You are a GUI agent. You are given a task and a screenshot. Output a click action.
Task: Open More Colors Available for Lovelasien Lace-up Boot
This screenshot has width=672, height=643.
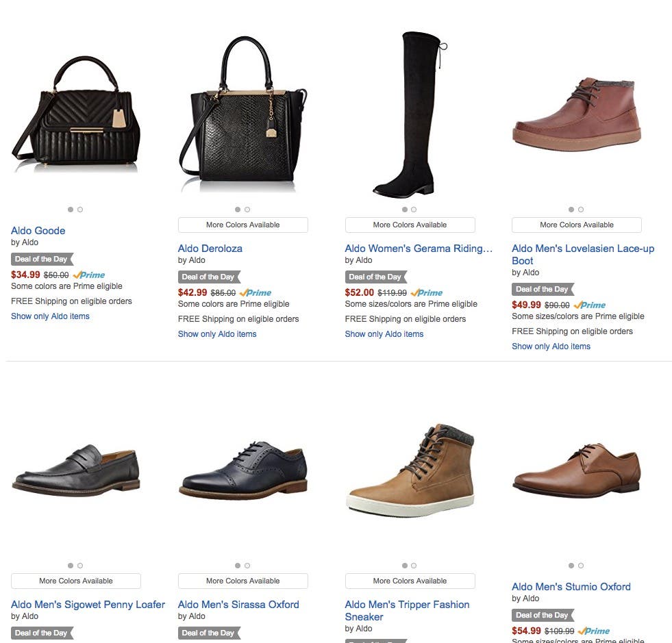click(x=576, y=225)
